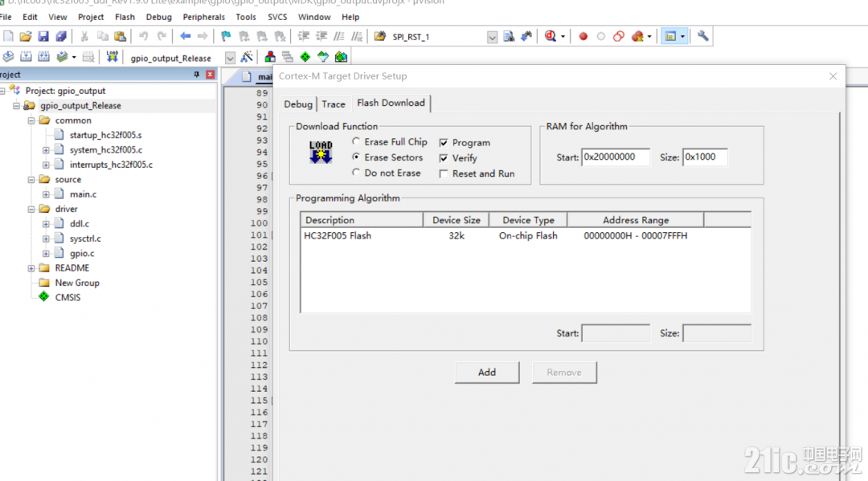This screenshot has width=868, height=481.
Task: Open debug session dropdown arrow
Action: coord(563,36)
